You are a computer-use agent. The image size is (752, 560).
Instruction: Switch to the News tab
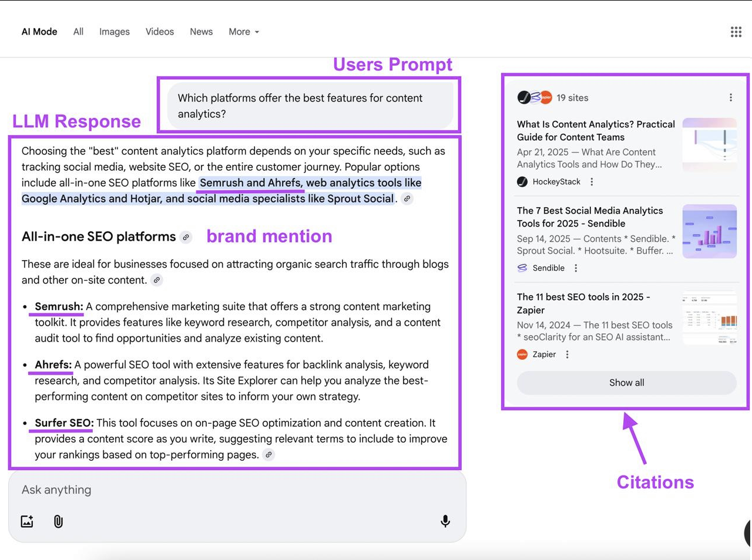coord(201,32)
